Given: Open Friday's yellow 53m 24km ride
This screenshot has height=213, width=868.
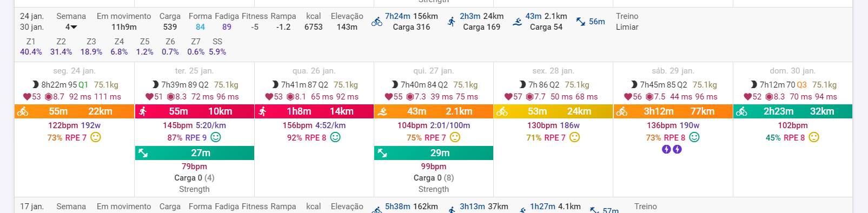Looking at the screenshot, I should [553, 111].
